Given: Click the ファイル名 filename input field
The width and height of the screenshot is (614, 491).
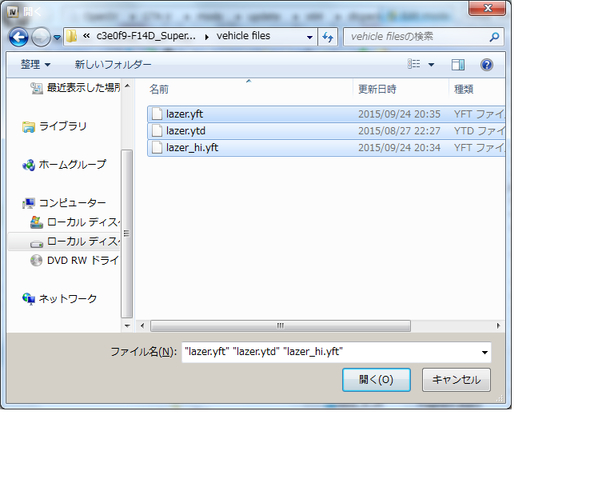Looking at the screenshot, I should 330,352.
